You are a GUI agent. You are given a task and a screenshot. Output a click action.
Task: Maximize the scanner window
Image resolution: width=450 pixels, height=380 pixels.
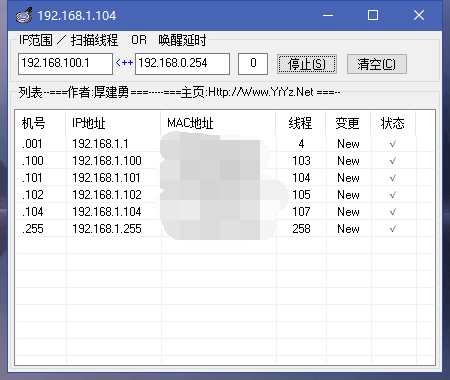click(373, 15)
